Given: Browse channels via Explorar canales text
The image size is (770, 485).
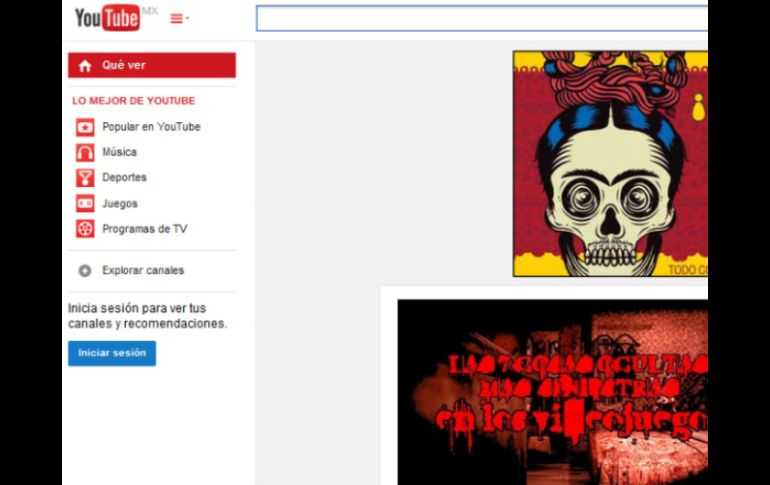Looking at the screenshot, I should tap(143, 271).
